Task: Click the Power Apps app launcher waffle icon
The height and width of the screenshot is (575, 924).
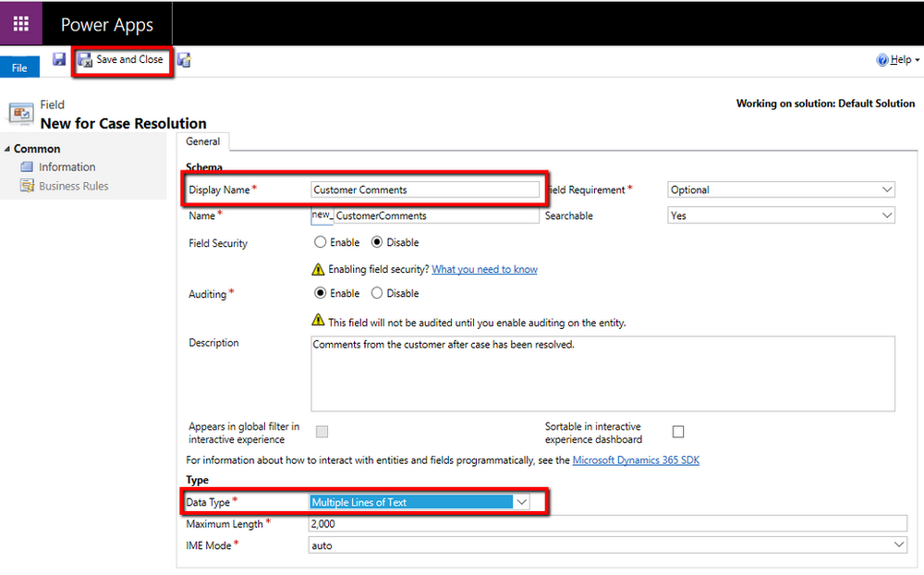Action: tap(19, 22)
